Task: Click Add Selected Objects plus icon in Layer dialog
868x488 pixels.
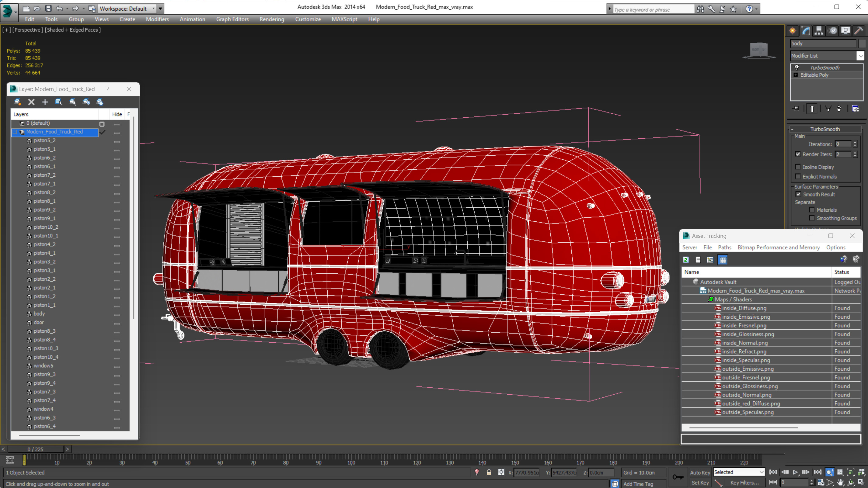Action: (45, 102)
